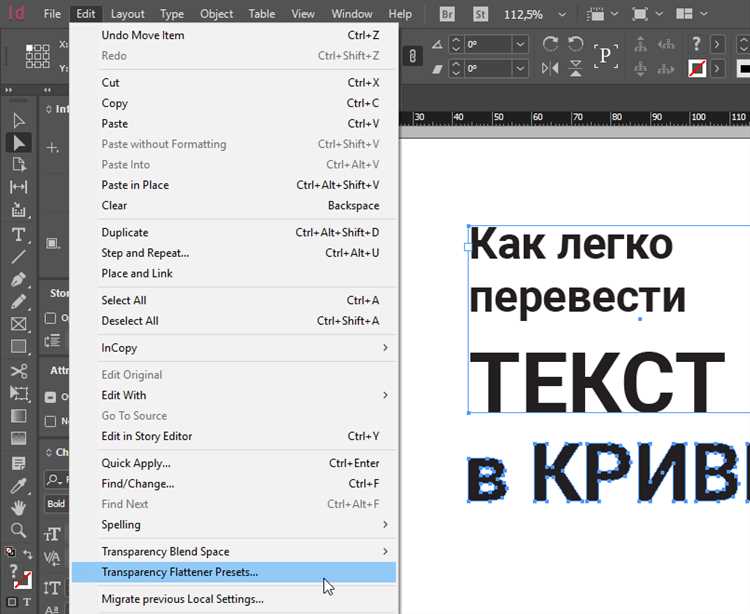Select the Type tool
Viewport: 750px width, 614px height.
[18, 234]
